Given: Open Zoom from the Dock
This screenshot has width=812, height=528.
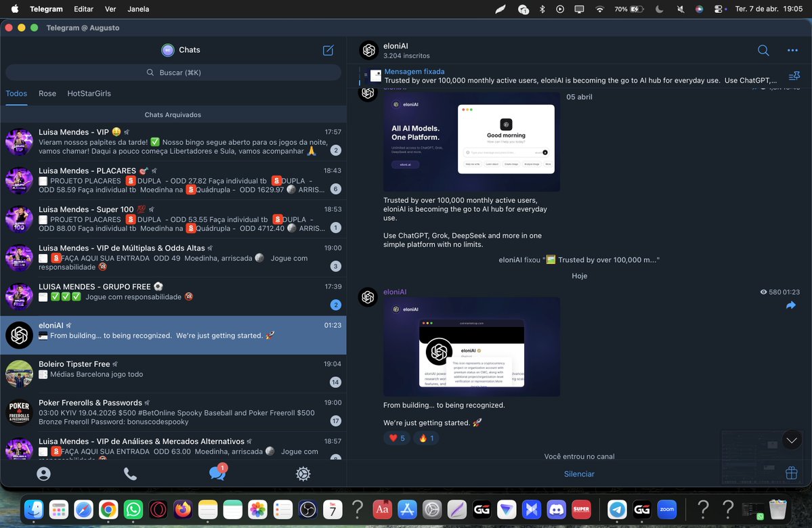Looking at the screenshot, I should coord(667,510).
